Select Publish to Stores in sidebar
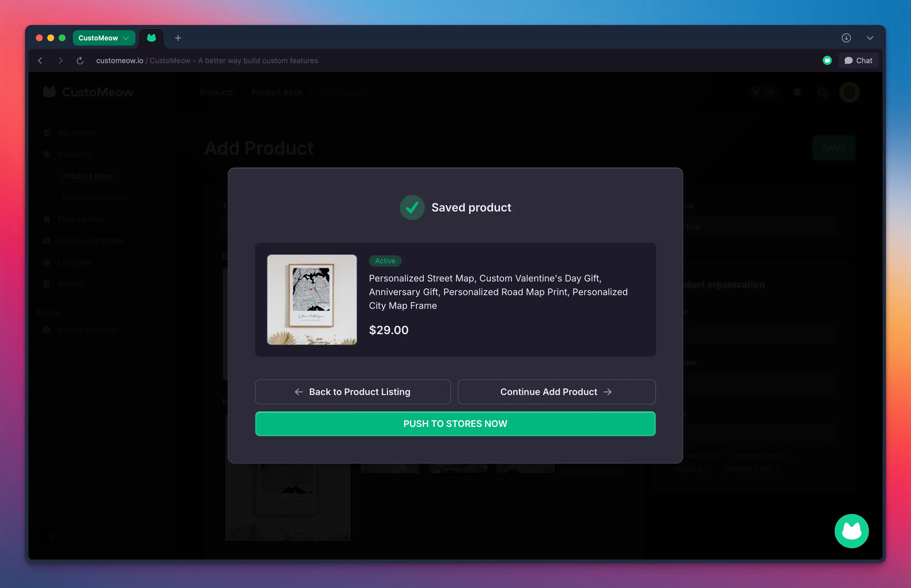Screen dimensions: 911x588 tap(94, 198)
